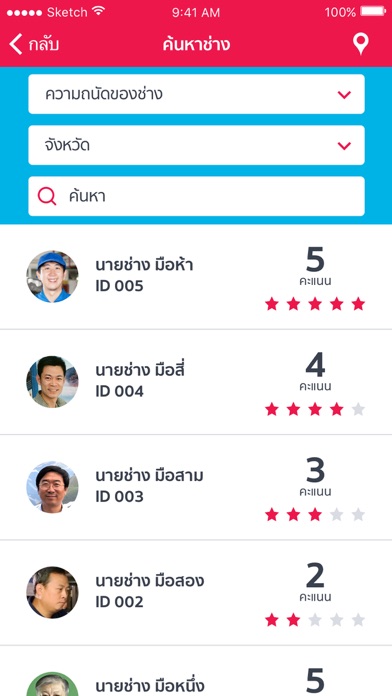Tap the Wi-Fi status icon
392x696 pixels.
pos(99,11)
